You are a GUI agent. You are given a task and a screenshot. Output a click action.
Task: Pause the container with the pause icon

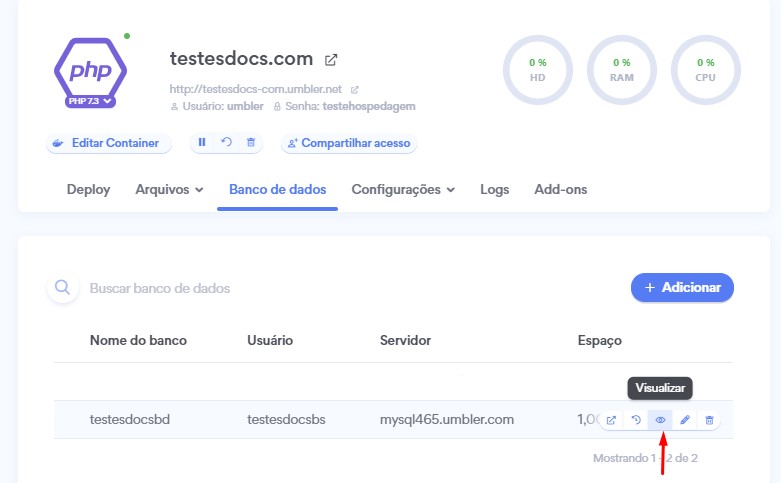coord(202,143)
